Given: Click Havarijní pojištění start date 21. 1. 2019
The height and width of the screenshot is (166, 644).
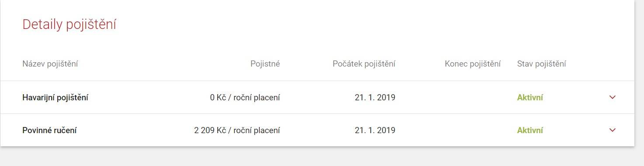Looking at the screenshot, I should click(x=375, y=98).
